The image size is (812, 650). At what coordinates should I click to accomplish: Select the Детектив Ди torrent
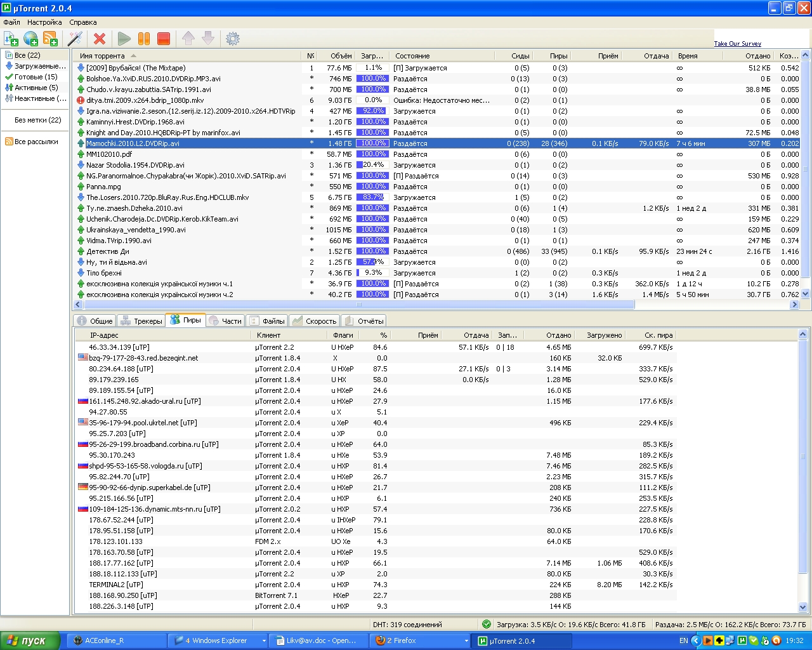point(438,251)
